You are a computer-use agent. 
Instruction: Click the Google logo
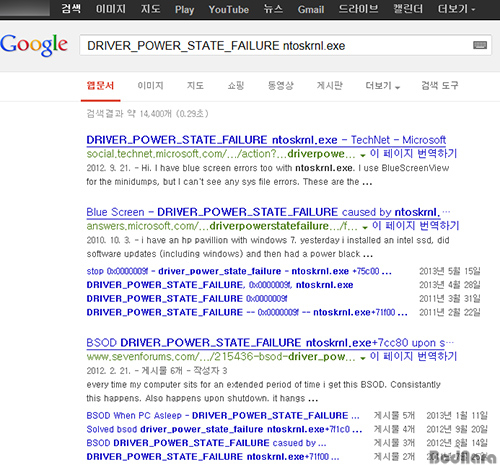34,44
